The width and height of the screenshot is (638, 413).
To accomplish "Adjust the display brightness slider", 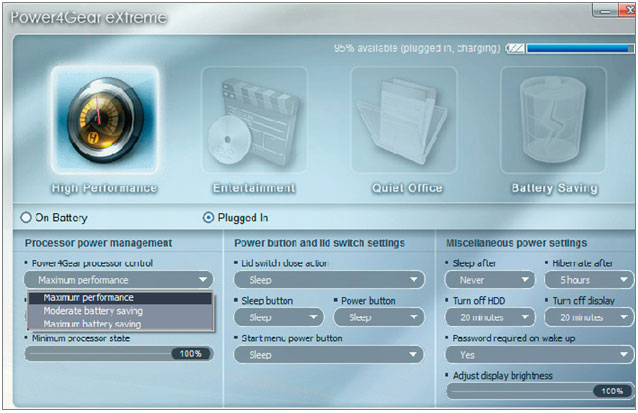I will 540,391.
